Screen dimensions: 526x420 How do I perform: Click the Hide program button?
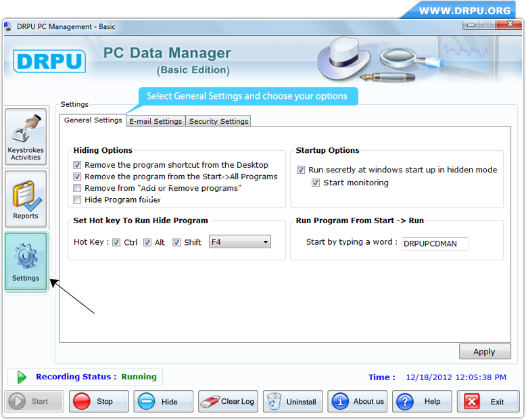click(164, 401)
